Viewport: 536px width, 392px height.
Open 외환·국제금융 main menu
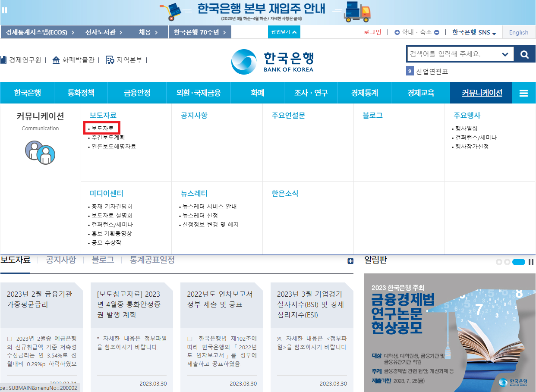click(x=199, y=93)
